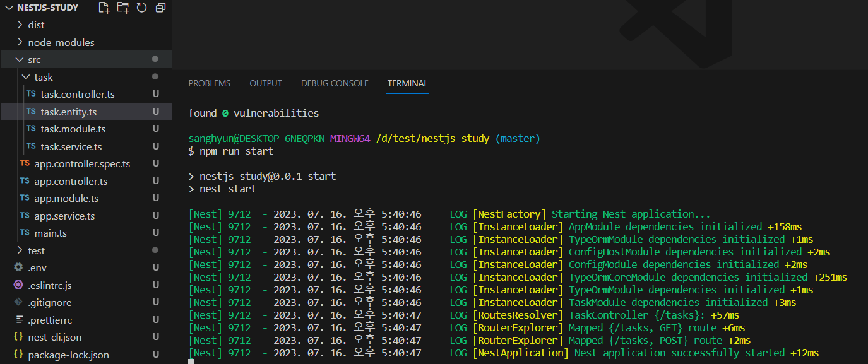Click the file icon of .prettierrc
Viewport: 868px width, 364px height.
point(18,320)
